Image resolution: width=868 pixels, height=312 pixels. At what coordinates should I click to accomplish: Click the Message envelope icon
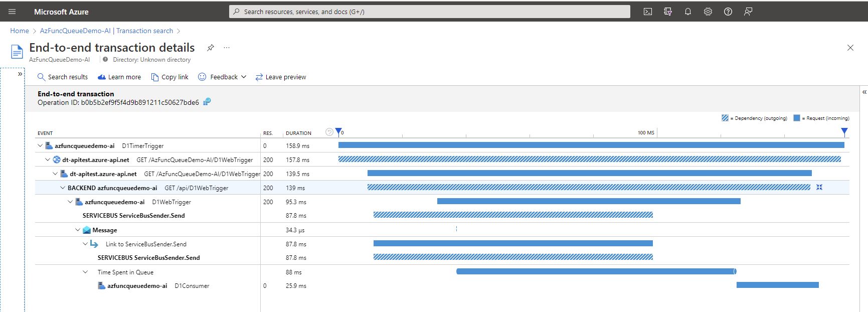(x=87, y=230)
